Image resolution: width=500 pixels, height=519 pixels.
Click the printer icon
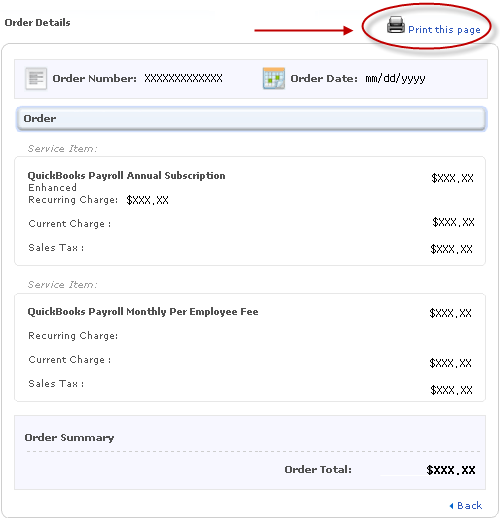tap(396, 25)
